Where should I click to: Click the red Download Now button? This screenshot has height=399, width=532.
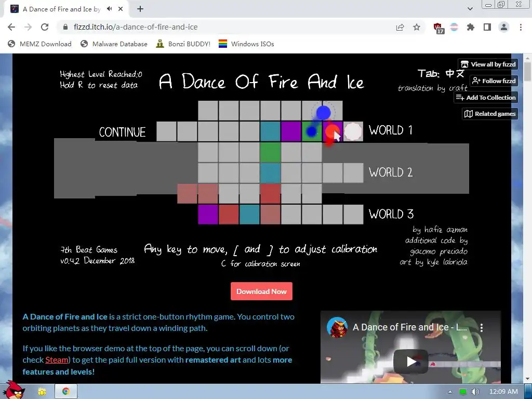pyautogui.click(x=262, y=291)
